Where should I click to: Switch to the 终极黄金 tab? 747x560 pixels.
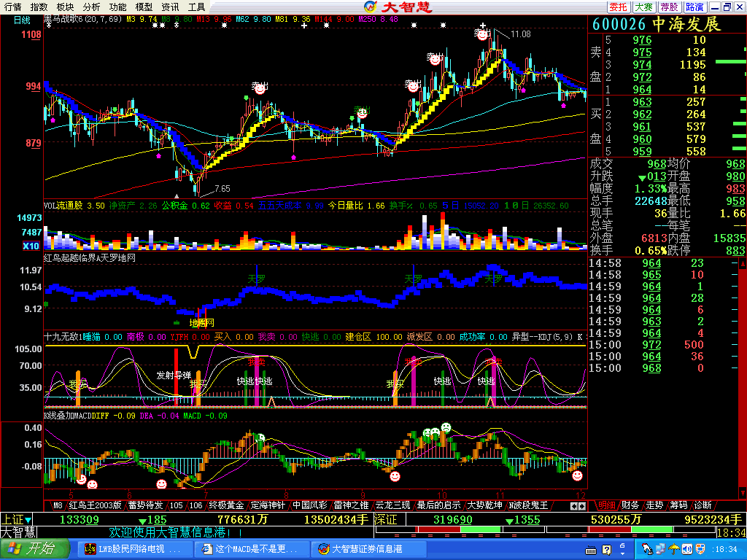(226, 505)
